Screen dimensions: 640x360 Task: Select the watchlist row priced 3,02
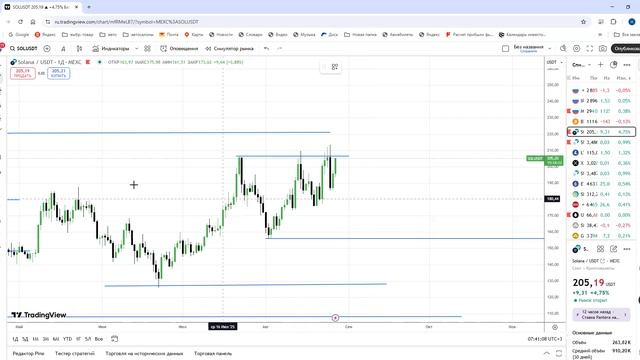601,163
